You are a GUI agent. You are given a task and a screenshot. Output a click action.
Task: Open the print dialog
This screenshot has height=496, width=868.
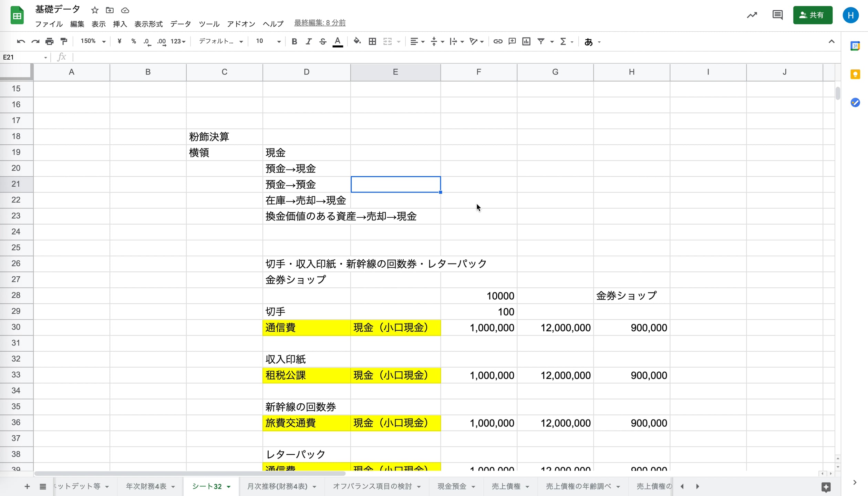pos(49,41)
